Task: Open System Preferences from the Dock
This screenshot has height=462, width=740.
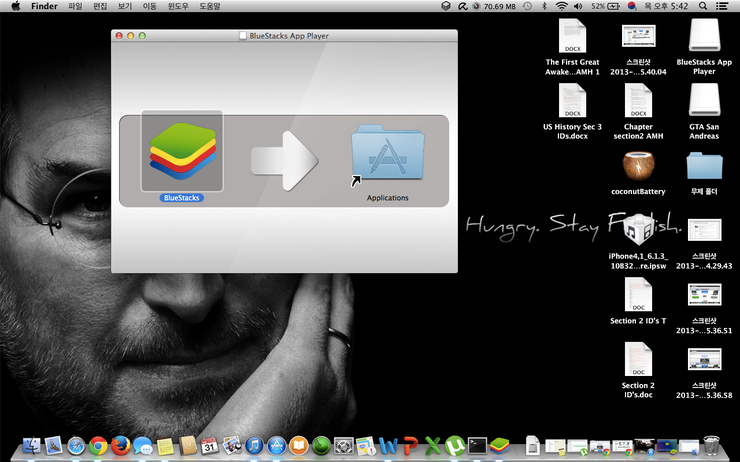Action: click(x=343, y=445)
